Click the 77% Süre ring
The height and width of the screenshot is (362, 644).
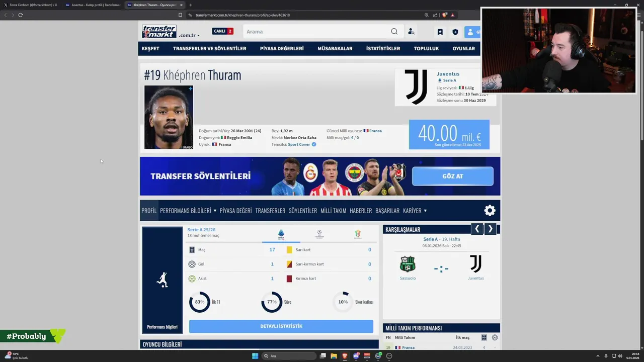272,302
